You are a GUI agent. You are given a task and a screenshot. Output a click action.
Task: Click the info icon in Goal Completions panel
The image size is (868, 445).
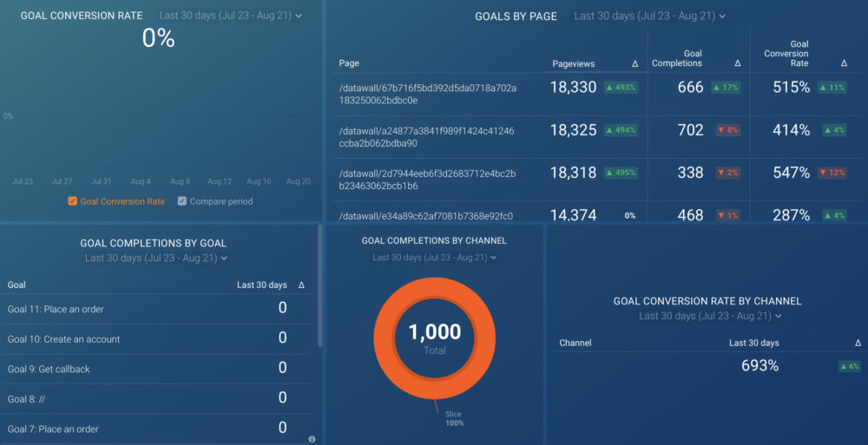[312, 440]
